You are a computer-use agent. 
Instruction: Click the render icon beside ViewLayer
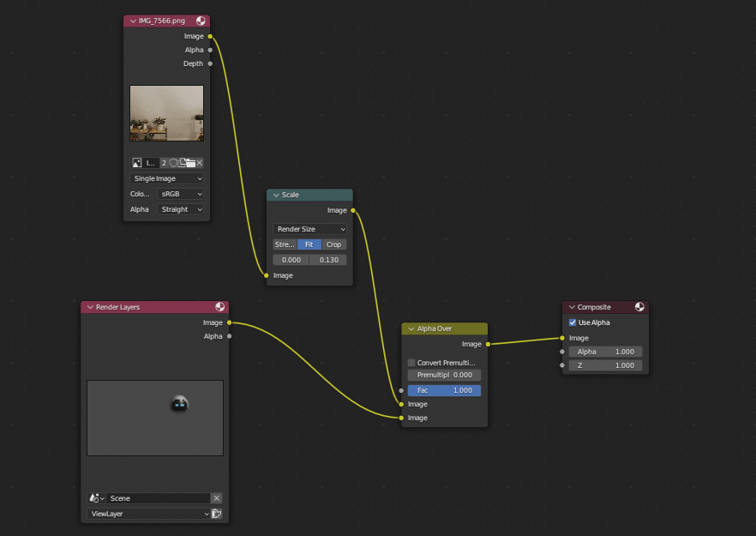(x=217, y=514)
